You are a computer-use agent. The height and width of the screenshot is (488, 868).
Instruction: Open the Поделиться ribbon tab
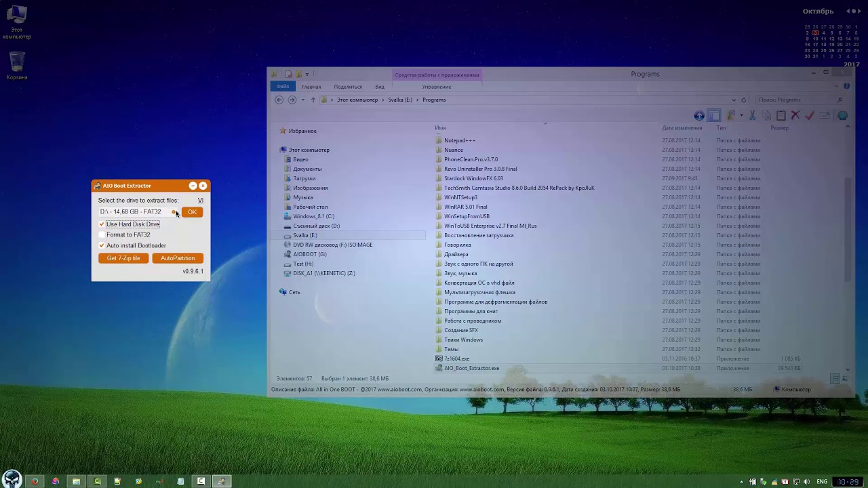[348, 87]
